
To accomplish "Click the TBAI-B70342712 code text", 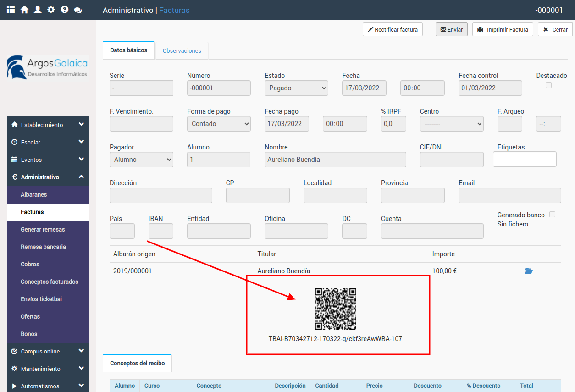I will [335, 339].
